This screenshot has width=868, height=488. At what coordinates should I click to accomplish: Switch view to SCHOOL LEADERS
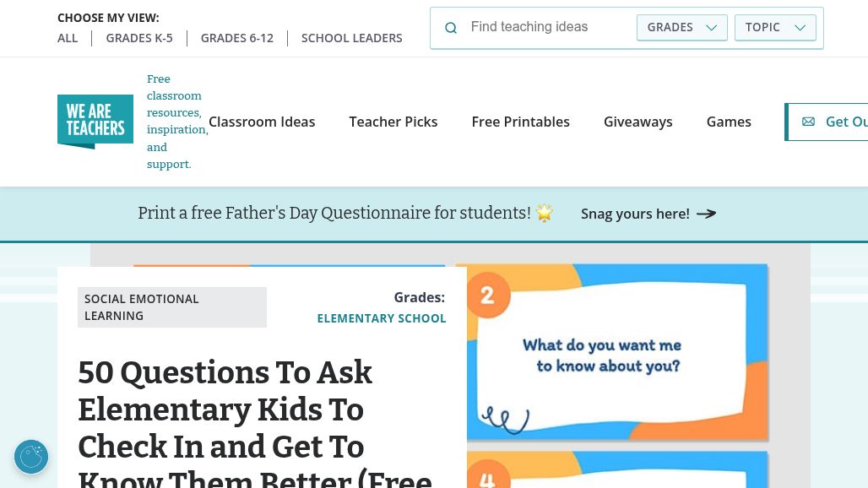pos(351,38)
